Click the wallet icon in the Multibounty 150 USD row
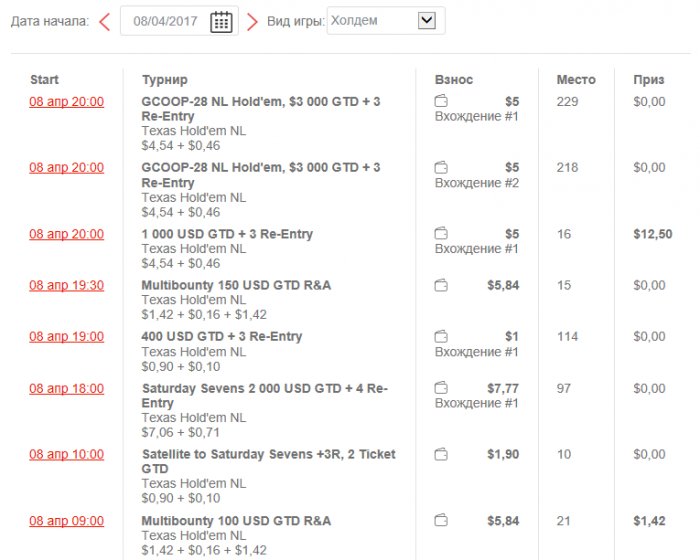 point(441,286)
